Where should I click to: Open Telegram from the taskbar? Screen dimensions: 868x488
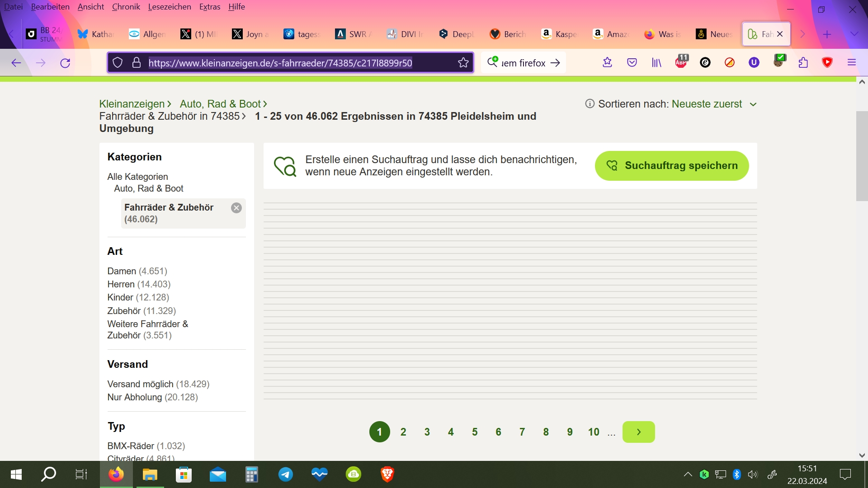tap(285, 474)
